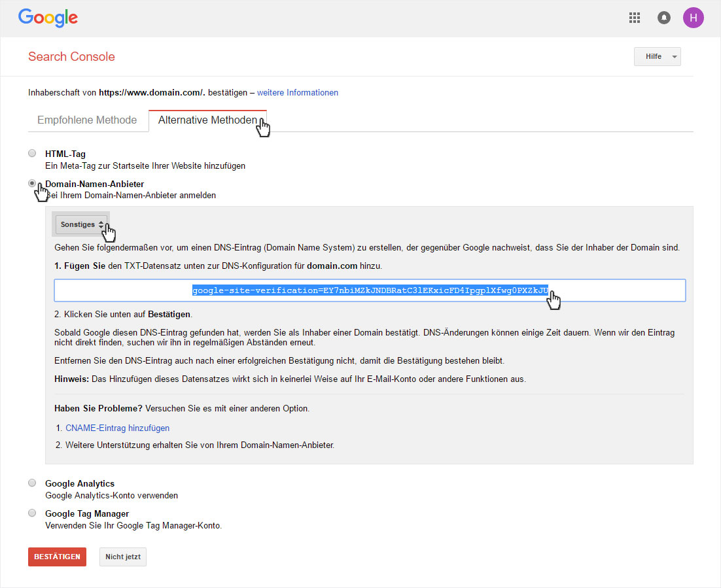Open the Google apps grid icon
Screen dimensions: 721x588
(635, 18)
